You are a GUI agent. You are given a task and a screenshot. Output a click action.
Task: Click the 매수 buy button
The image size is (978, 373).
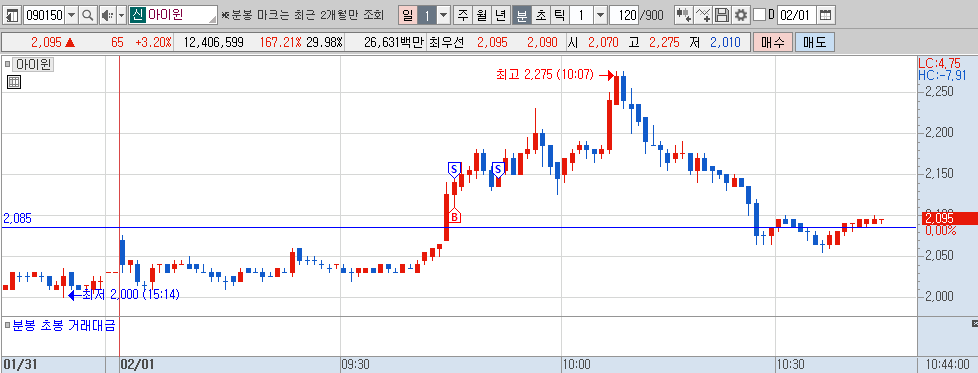pyautogui.click(x=773, y=42)
